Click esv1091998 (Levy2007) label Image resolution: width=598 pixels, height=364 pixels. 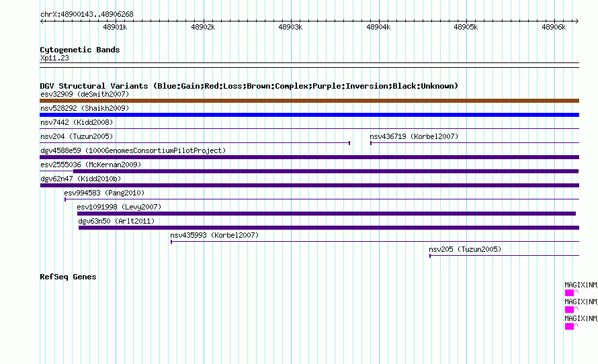(x=119, y=207)
